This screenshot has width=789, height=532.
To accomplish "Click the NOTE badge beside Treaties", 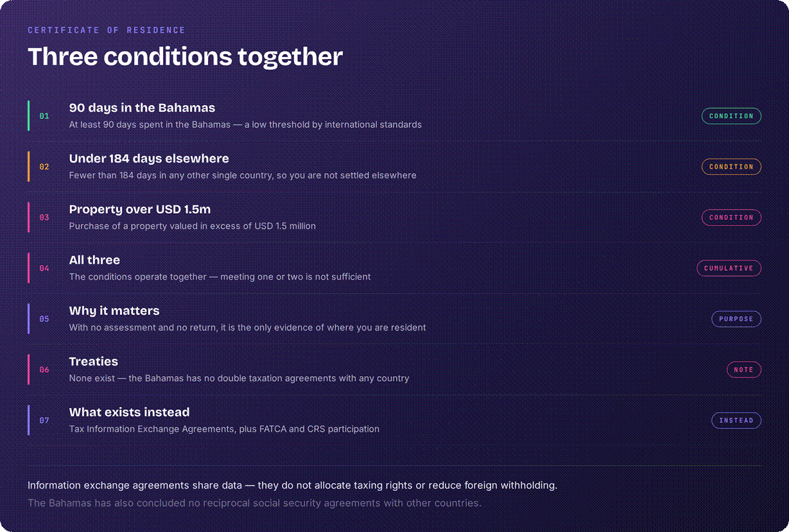I will (x=744, y=370).
